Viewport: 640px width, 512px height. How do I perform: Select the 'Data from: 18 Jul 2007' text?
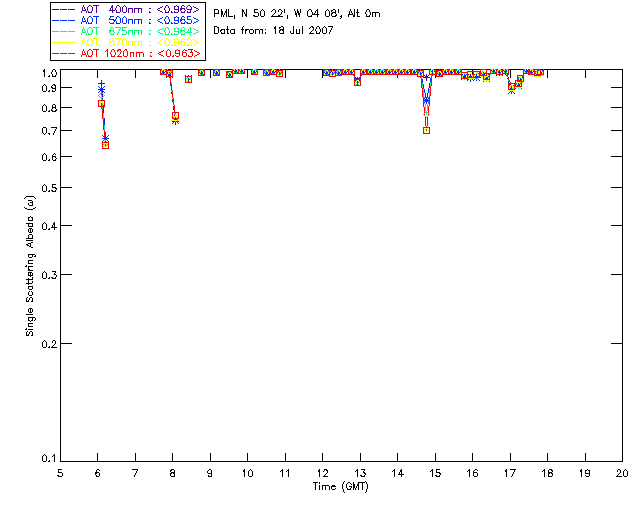point(273,30)
